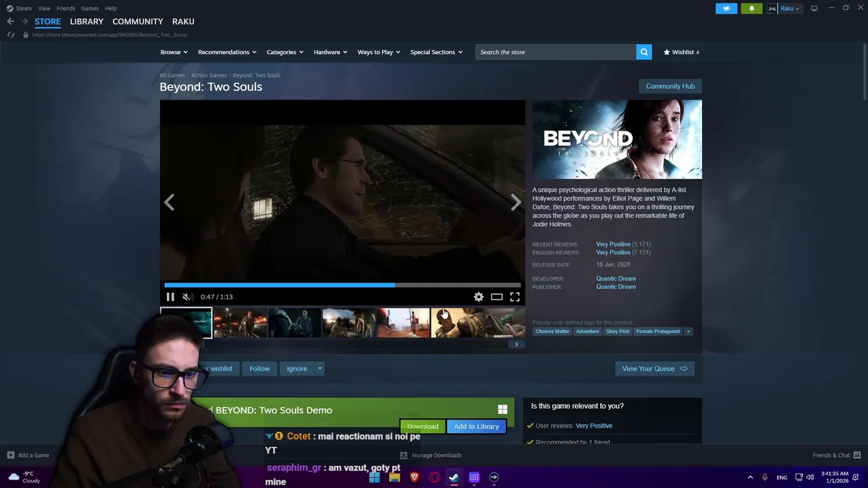This screenshot has height=488, width=868.
Task: Open the Wishlist link in the header
Action: coord(681,52)
